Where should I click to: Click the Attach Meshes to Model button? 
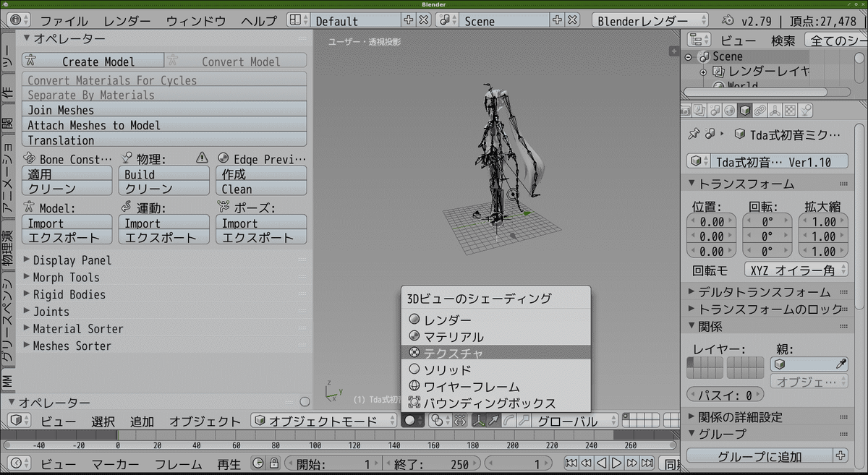(164, 125)
